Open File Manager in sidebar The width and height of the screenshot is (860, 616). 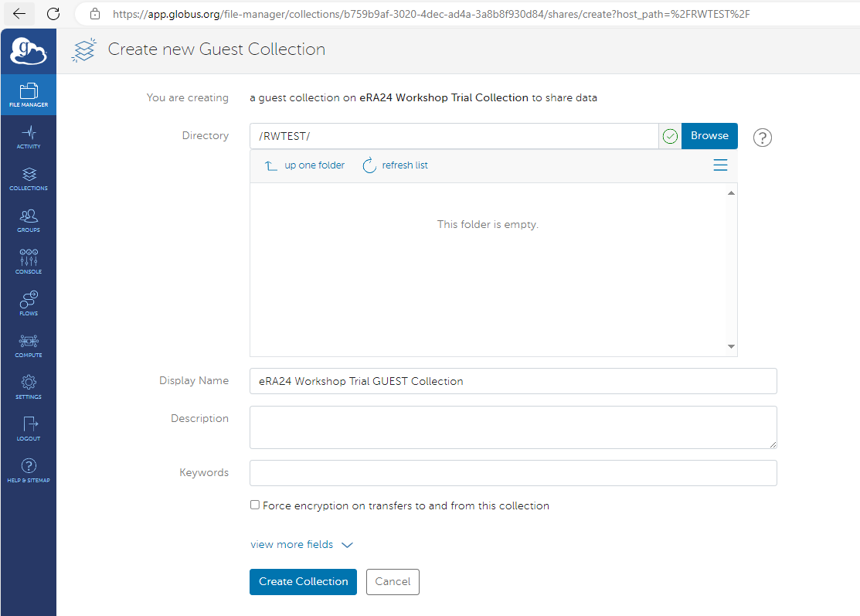tap(29, 95)
